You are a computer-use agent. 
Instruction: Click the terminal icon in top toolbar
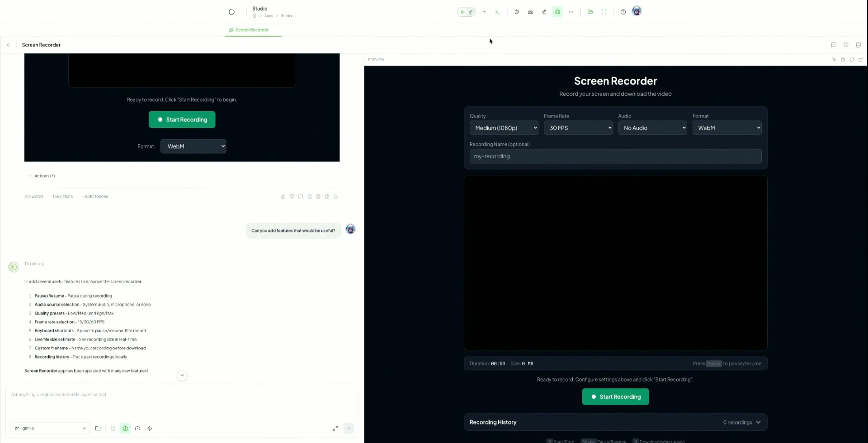[497, 12]
